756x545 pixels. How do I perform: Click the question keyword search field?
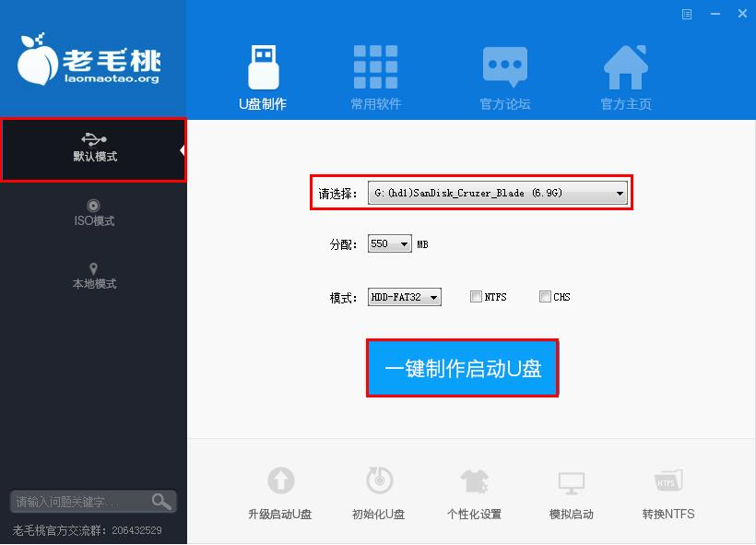pos(79,502)
